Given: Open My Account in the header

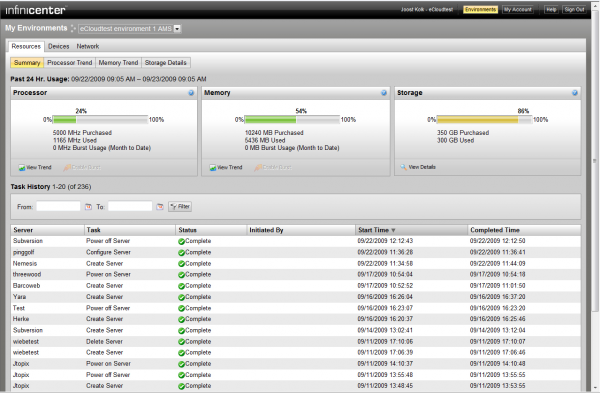Looking at the screenshot, I should click(x=518, y=10).
